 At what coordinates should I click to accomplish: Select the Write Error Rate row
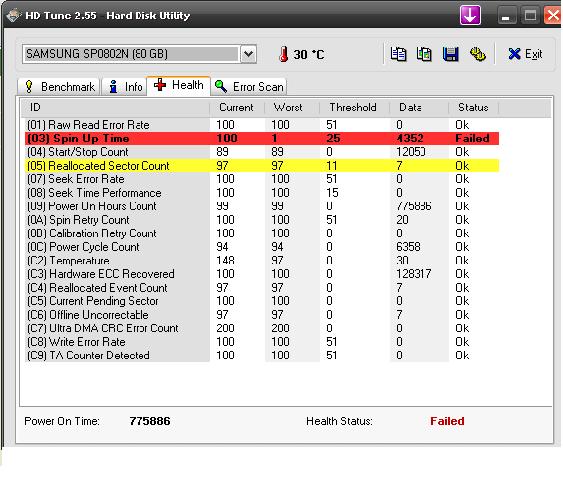(262, 342)
